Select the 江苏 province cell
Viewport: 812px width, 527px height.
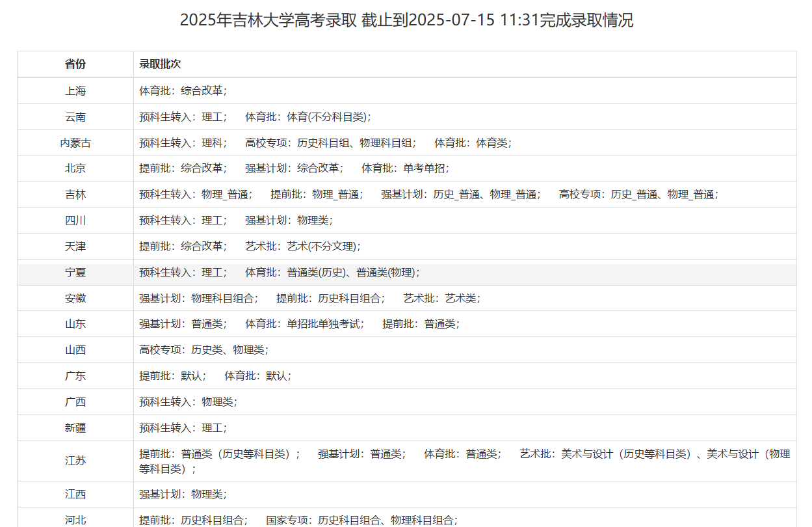(x=75, y=461)
